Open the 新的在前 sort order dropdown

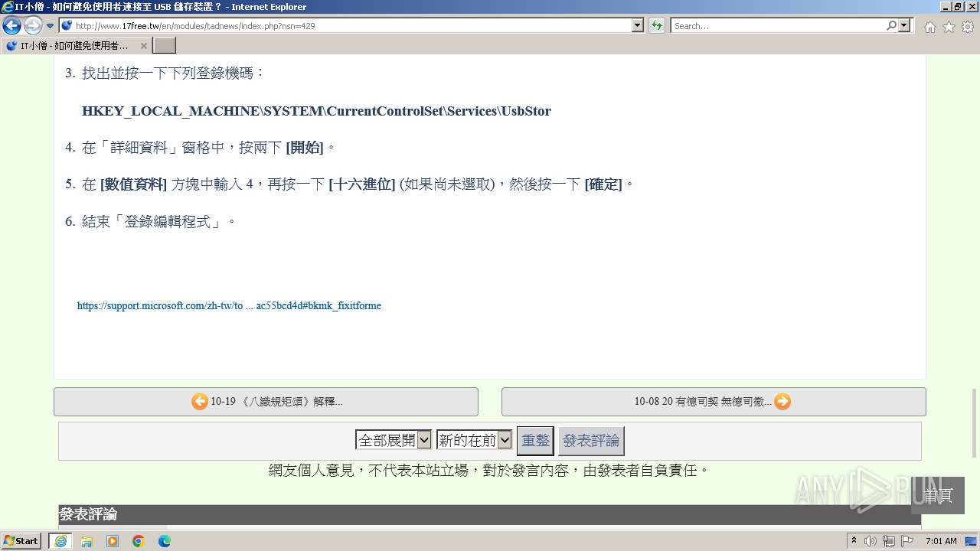click(474, 440)
